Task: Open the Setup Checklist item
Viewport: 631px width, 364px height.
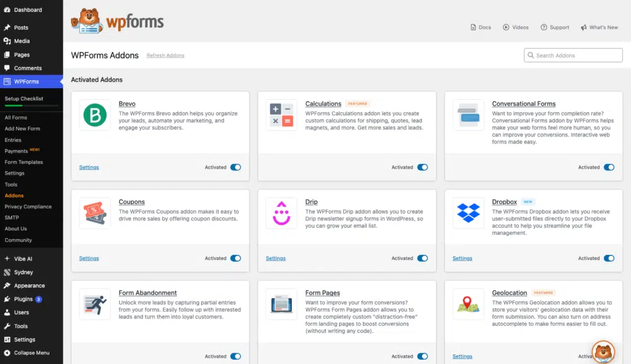Action: [x=24, y=99]
